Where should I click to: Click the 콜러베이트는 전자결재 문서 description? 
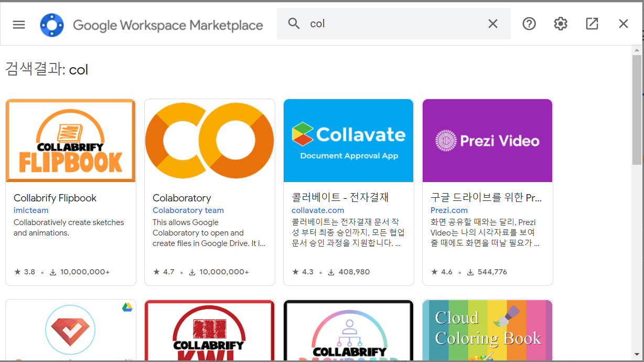(x=348, y=233)
